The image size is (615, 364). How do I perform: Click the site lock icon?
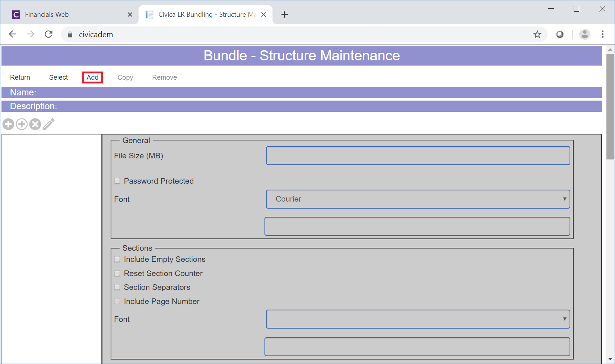click(70, 35)
